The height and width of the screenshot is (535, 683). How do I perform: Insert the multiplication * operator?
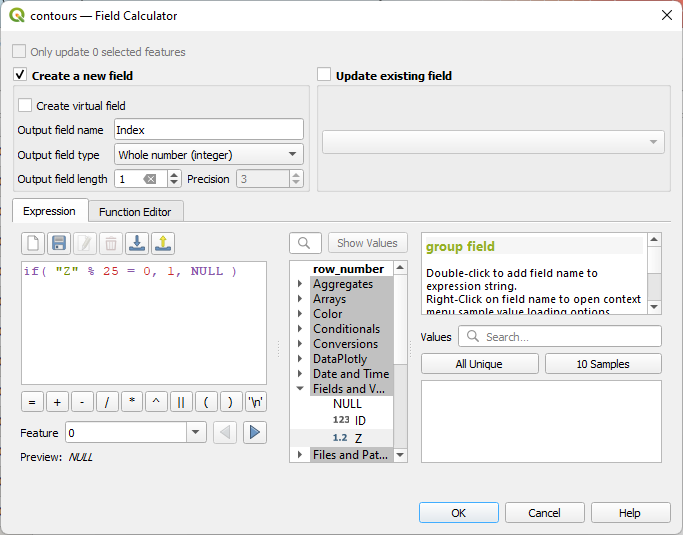click(x=132, y=402)
